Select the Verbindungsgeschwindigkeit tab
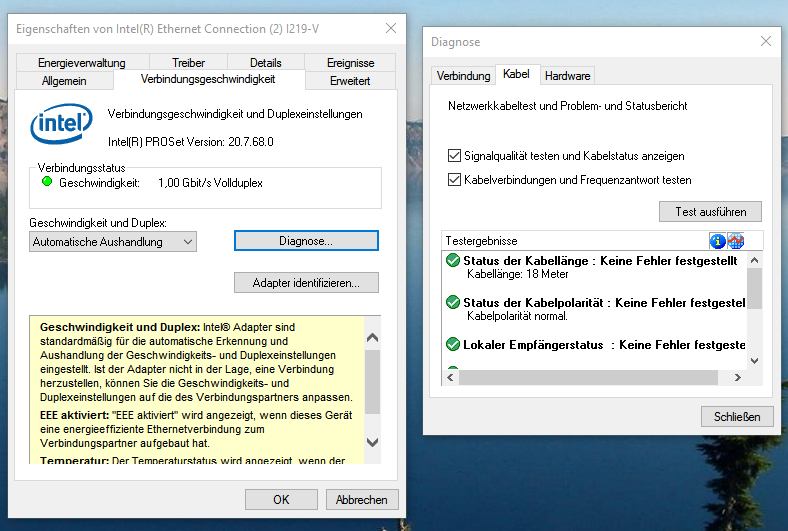This screenshot has width=788, height=531. click(208, 79)
